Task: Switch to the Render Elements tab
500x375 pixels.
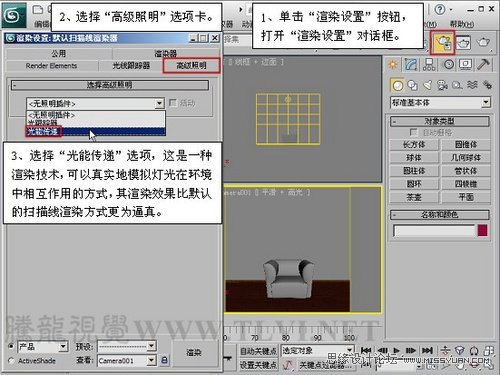Action: click(51, 66)
